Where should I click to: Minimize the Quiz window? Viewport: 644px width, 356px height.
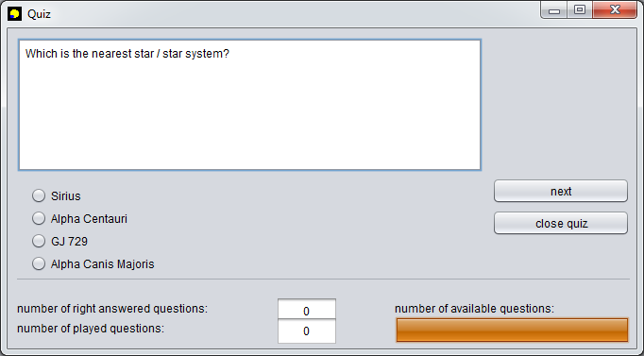pyautogui.click(x=554, y=10)
